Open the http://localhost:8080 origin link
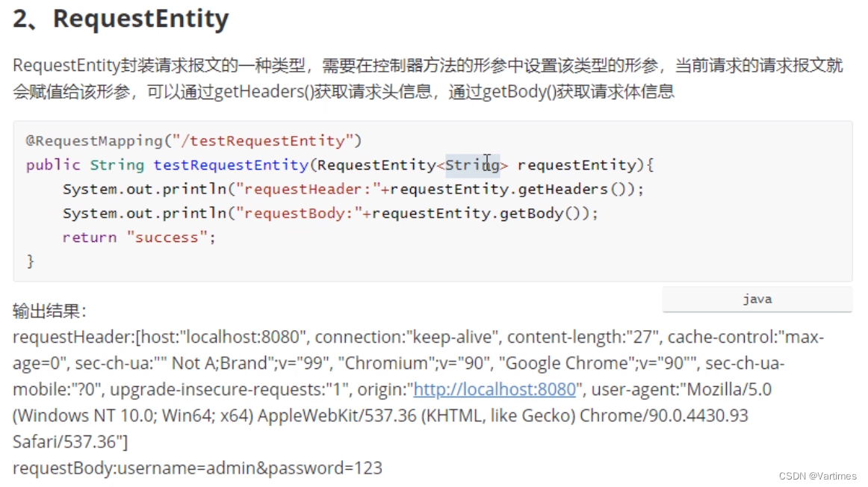This screenshot has height=487, width=868. pyautogui.click(x=495, y=389)
